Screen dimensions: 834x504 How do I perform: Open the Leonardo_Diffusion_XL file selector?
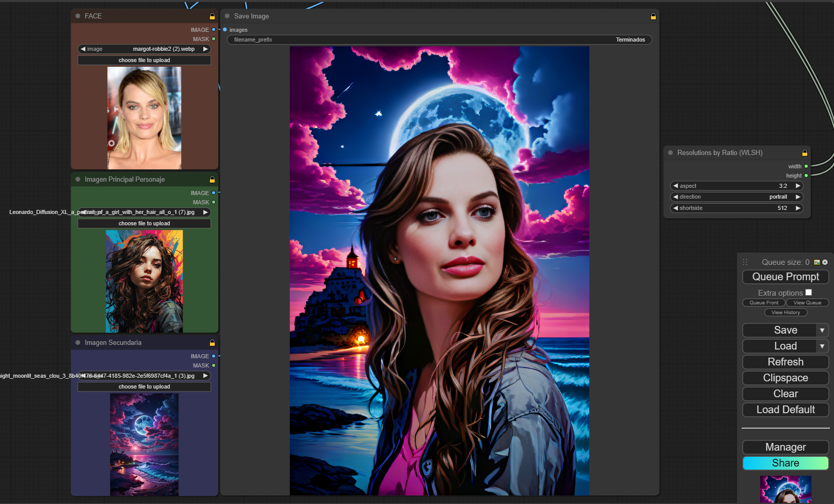[144, 212]
